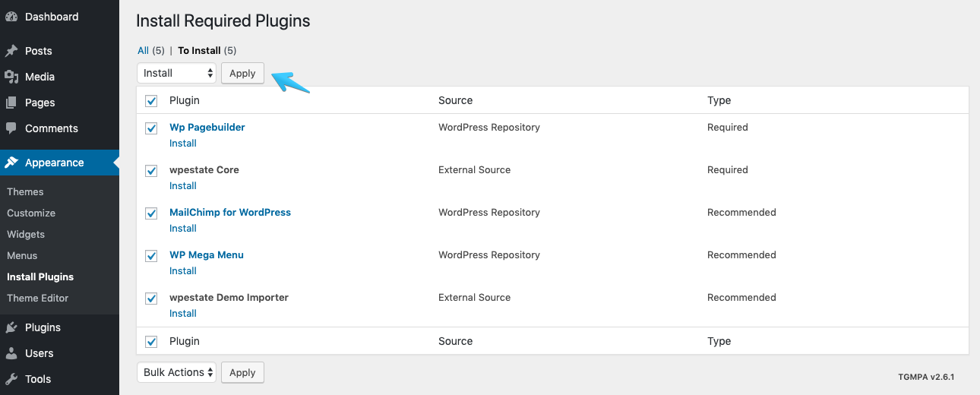Screen dimensions: 980x395
Task: Open the WP Mega Menu plugin link
Action: (207, 255)
